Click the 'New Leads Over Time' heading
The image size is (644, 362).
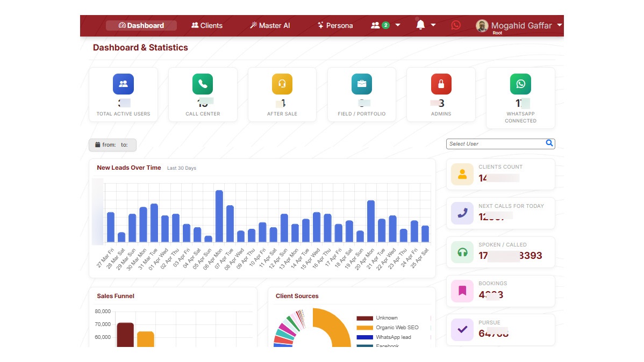click(129, 168)
